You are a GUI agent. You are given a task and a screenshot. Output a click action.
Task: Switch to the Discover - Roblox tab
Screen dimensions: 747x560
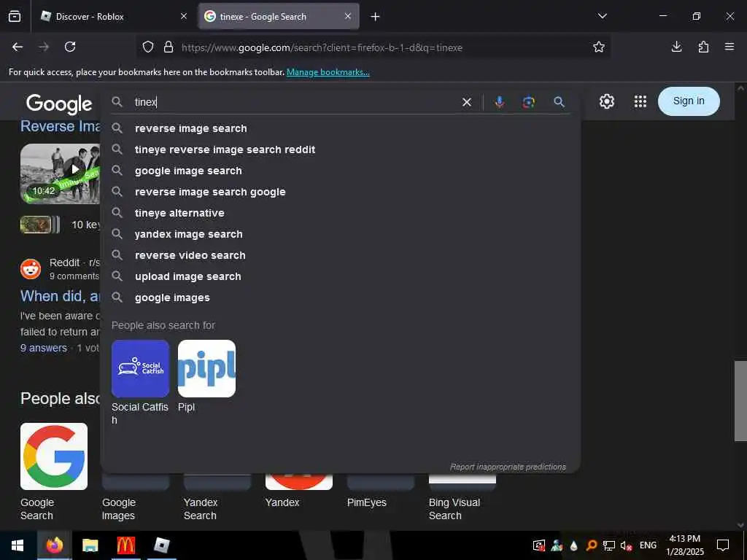tap(113, 16)
